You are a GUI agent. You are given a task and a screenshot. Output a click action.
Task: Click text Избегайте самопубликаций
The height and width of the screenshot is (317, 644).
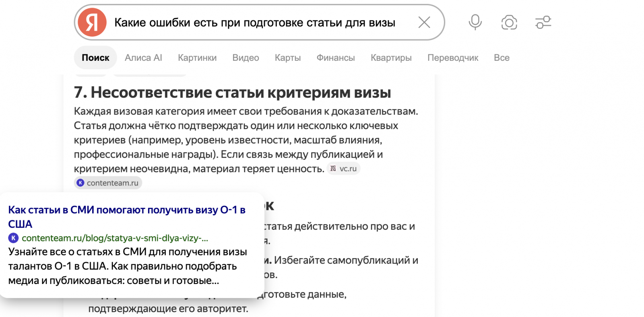click(x=346, y=260)
